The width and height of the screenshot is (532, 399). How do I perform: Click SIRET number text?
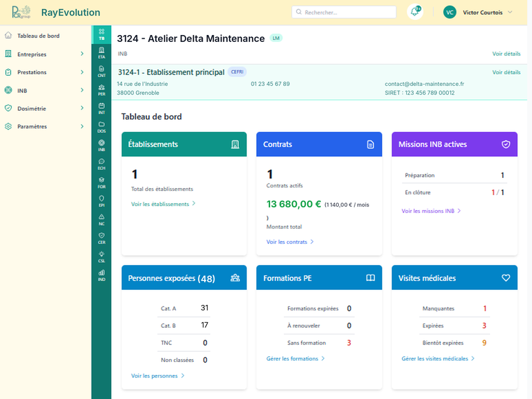click(x=420, y=93)
